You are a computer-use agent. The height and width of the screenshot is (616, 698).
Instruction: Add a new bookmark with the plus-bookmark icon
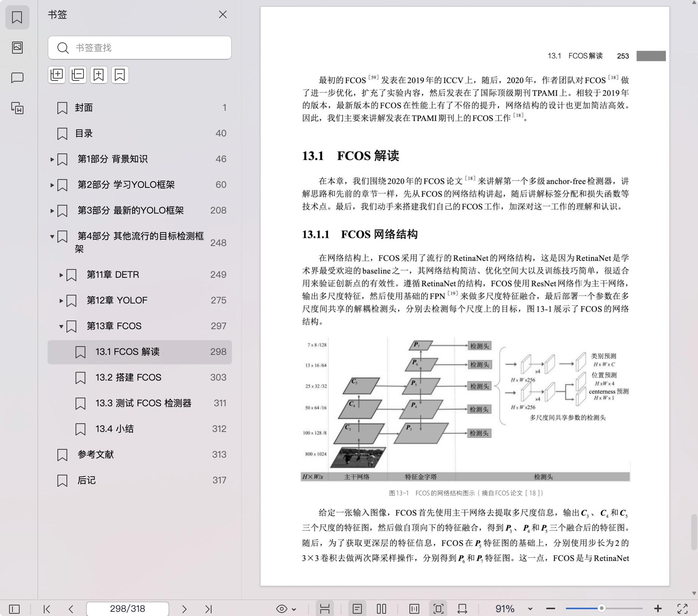tap(99, 74)
